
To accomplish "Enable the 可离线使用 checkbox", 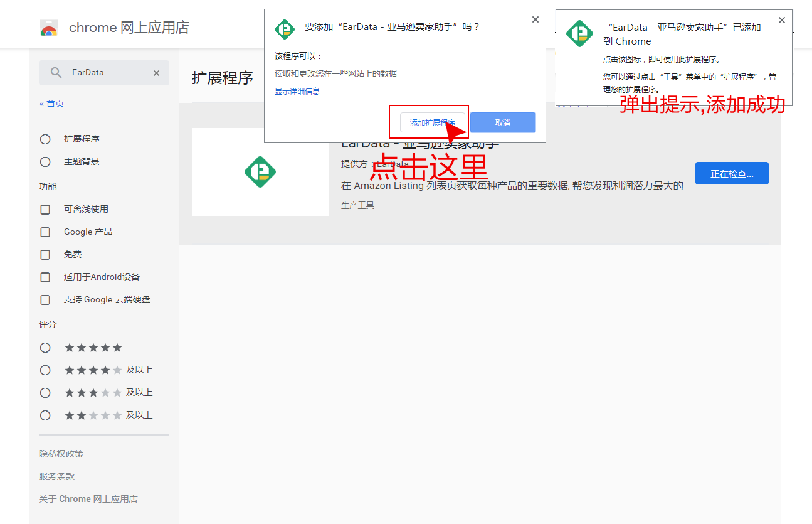I will tap(45, 210).
